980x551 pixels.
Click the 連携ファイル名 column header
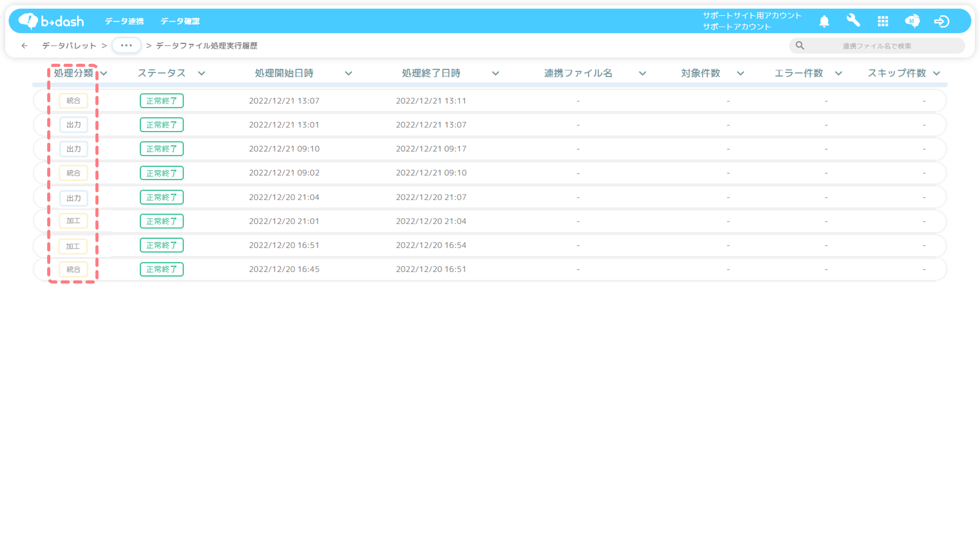578,73
